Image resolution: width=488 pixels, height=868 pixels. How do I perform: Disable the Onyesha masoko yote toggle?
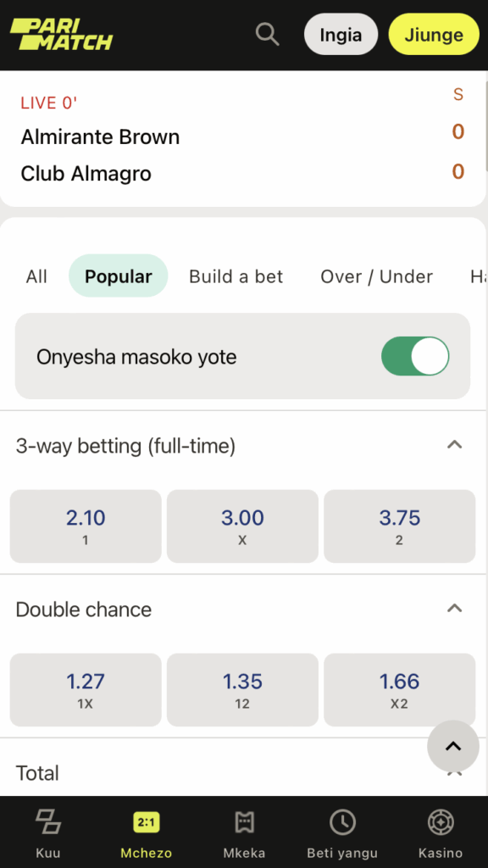[x=414, y=357]
